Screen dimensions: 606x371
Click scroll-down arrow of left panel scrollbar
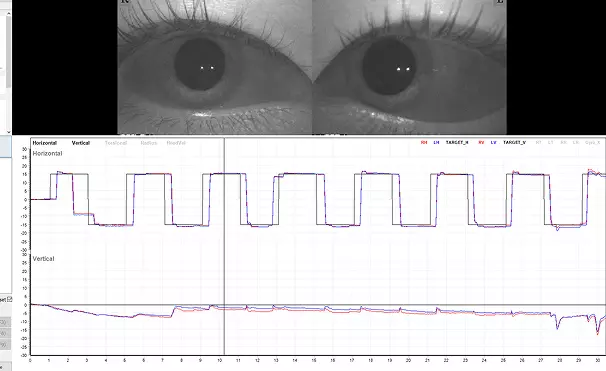[x=9, y=132]
